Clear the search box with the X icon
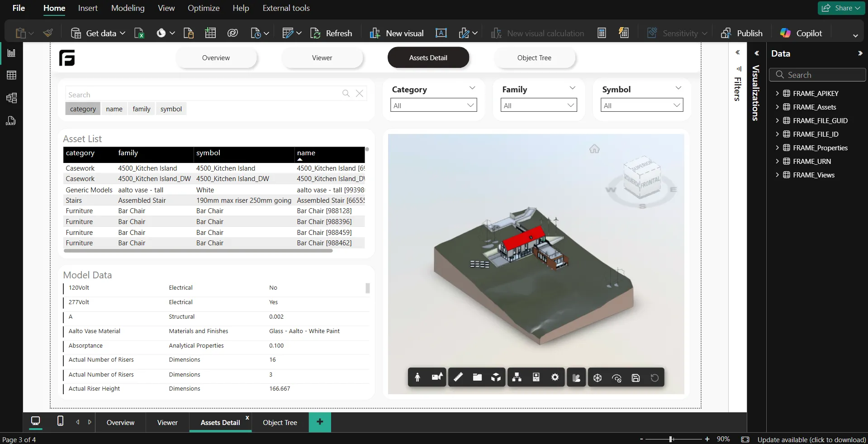 click(x=360, y=93)
